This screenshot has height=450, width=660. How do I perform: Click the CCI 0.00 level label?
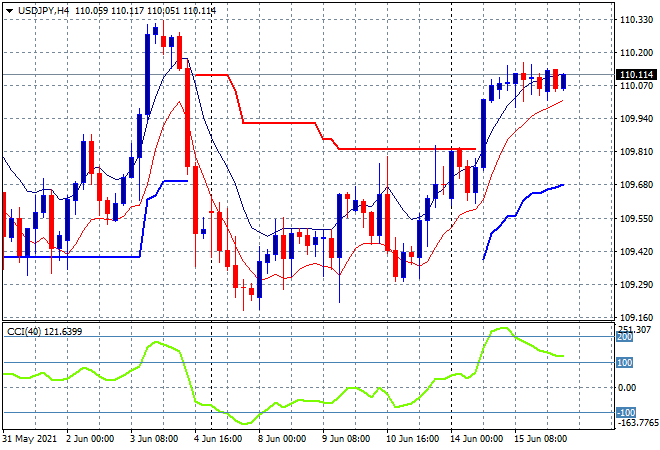(x=628, y=388)
